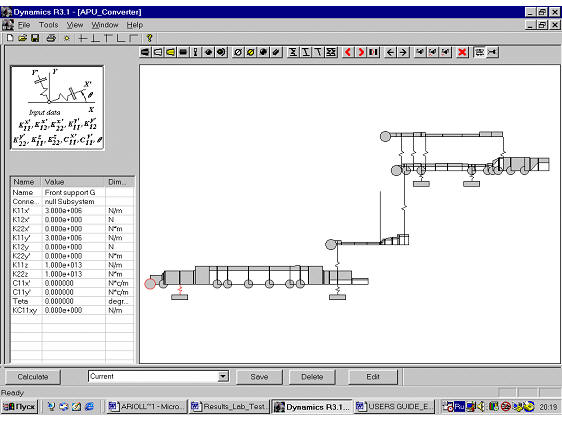562x422 pixels.
Task: Print using the printer toolbar icon
Action: pos(51,38)
